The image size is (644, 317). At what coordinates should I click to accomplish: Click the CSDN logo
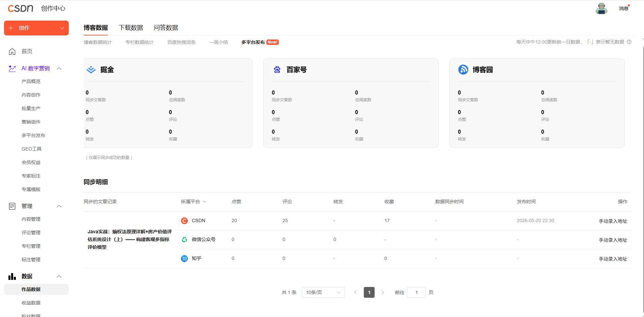[x=21, y=8]
